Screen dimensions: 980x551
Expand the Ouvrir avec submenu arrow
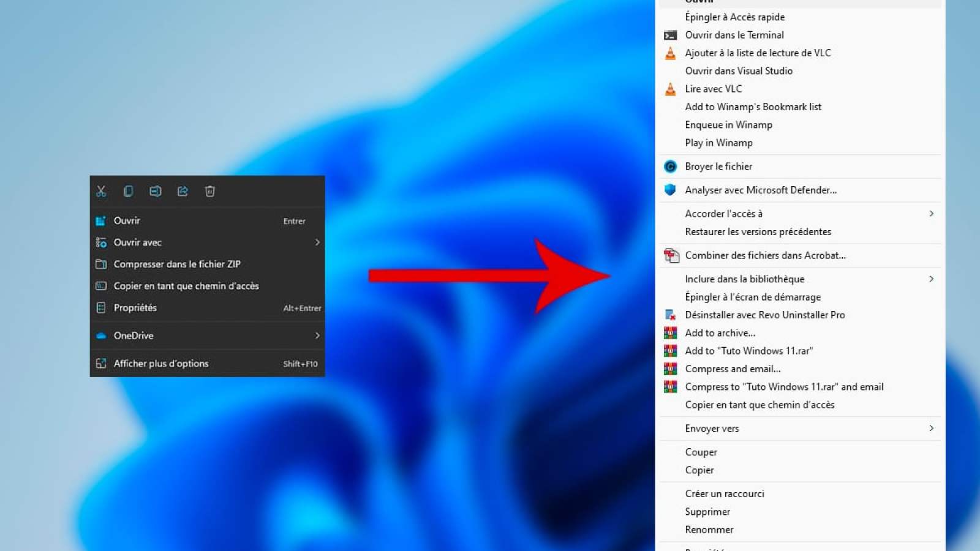[317, 242]
